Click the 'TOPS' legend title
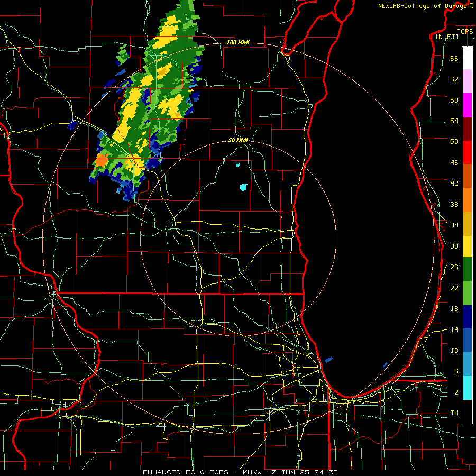 pyautogui.click(x=465, y=31)
